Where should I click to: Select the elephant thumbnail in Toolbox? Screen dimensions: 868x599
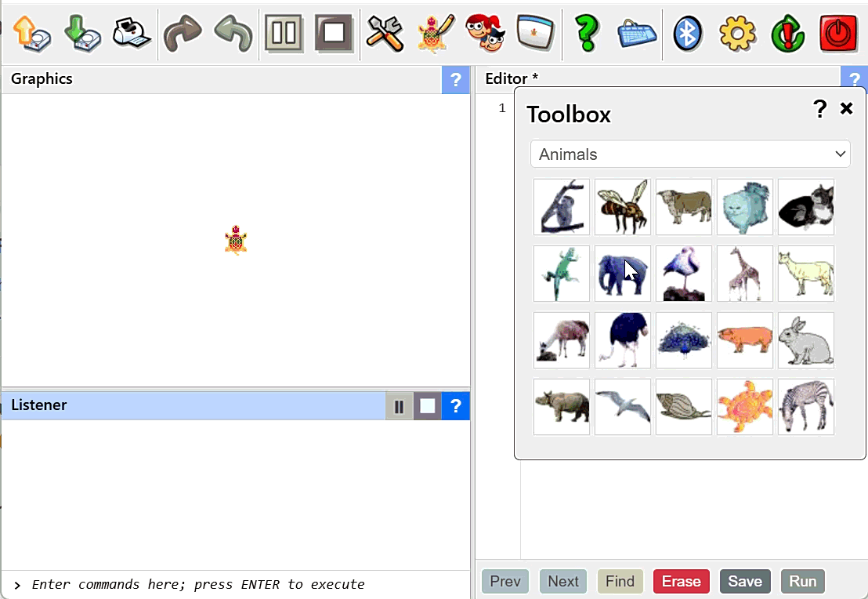(623, 274)
